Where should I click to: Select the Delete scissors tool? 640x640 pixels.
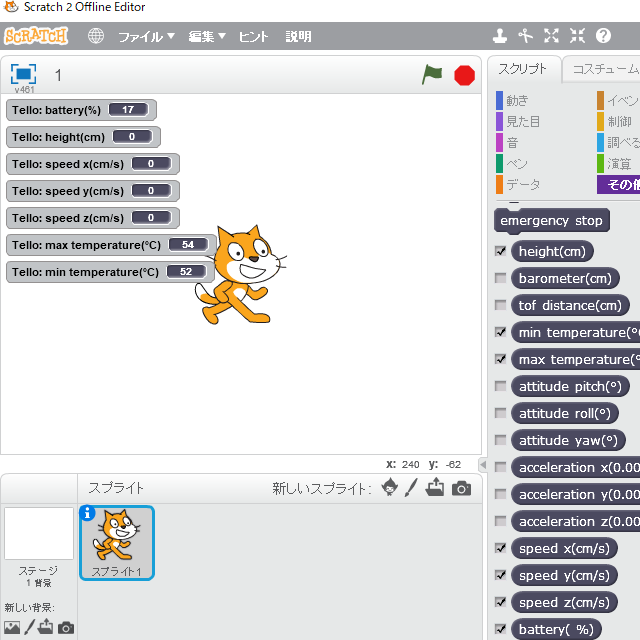(x=525, y=36)
